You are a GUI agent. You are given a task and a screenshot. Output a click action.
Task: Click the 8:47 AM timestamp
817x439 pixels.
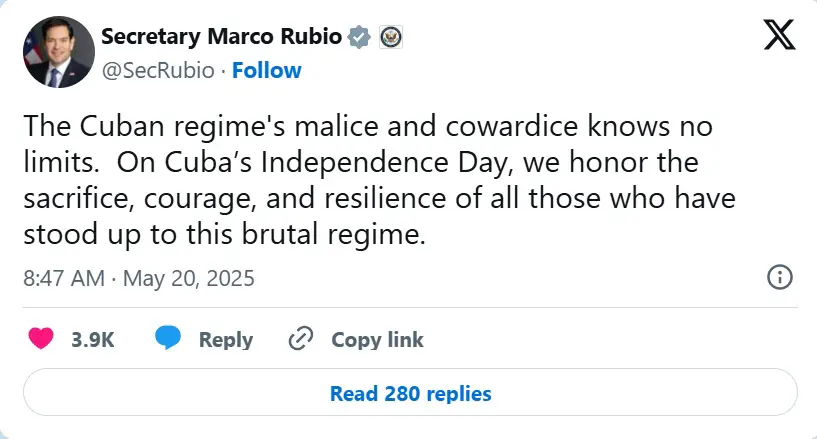click(x=64, y=278)
